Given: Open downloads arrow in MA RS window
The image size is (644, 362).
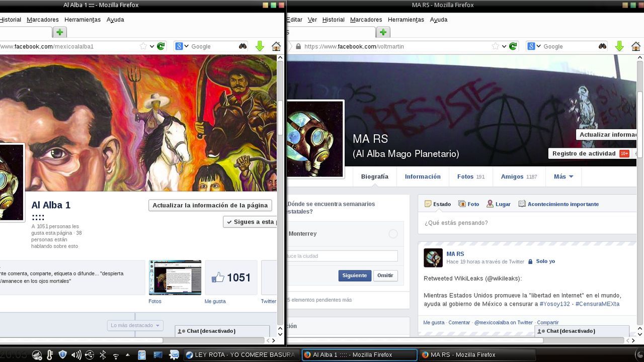Looking at the screenshot, I should [x=619, y=46].
